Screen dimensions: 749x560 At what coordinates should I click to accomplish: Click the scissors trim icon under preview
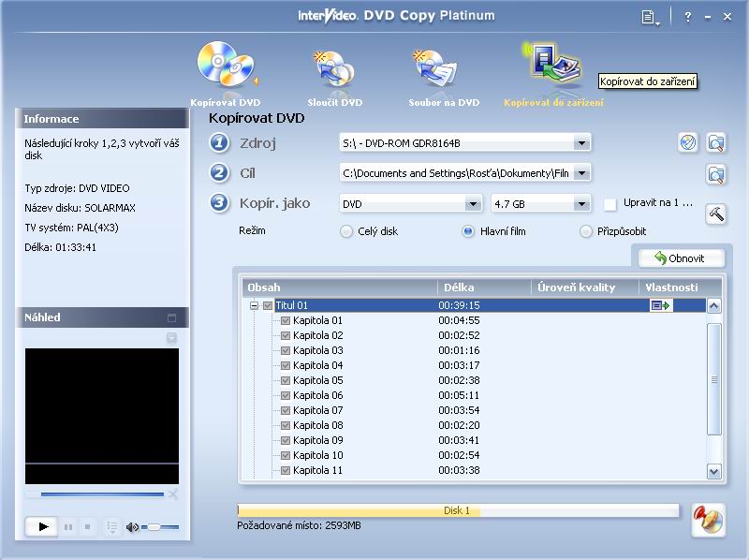(173, 494)
